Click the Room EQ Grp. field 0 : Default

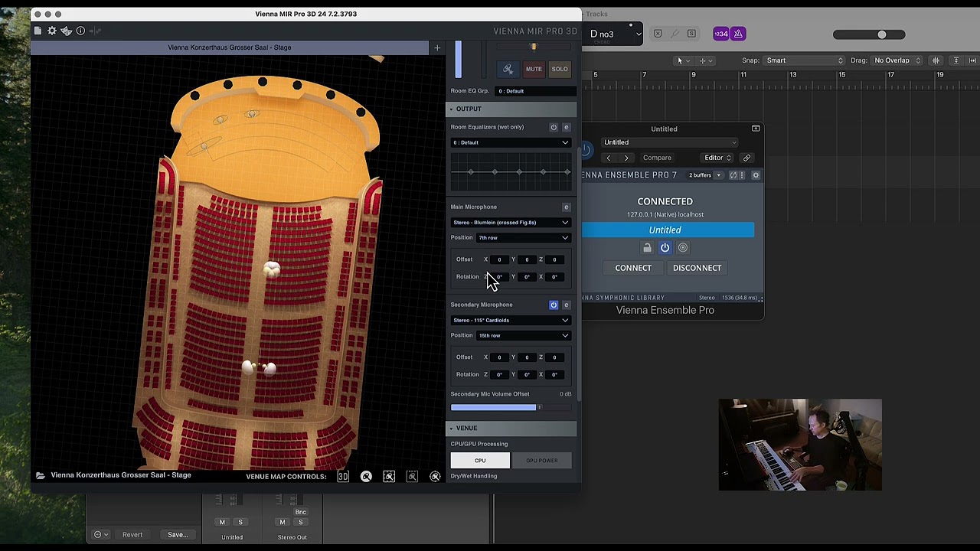[x=534, y=91]
